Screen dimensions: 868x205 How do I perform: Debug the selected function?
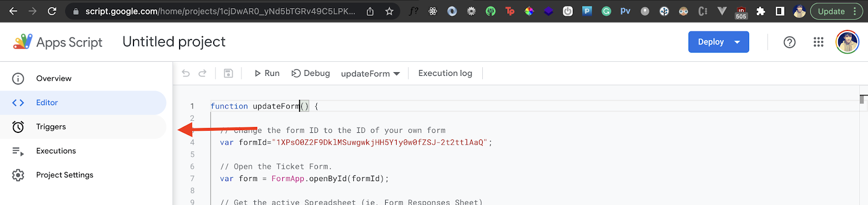(311, 73)
